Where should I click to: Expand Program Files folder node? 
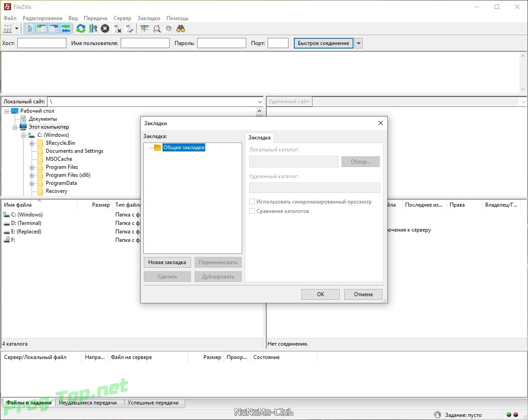pos(32,167)
